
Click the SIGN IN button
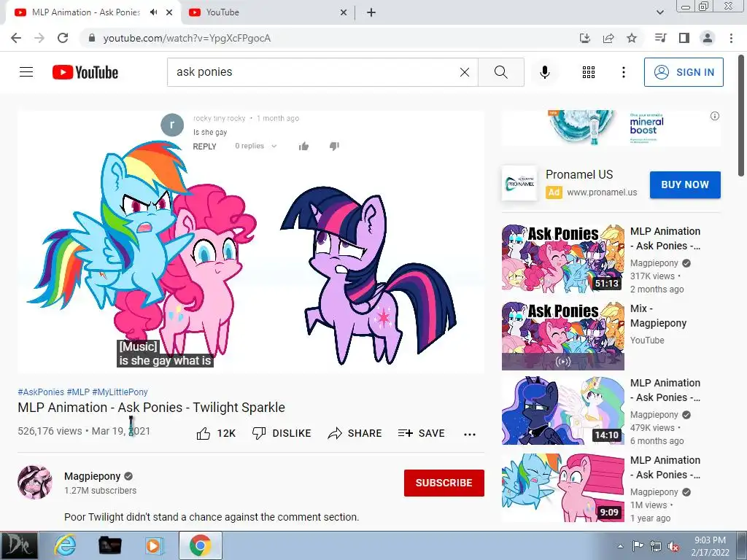(684, 72)
